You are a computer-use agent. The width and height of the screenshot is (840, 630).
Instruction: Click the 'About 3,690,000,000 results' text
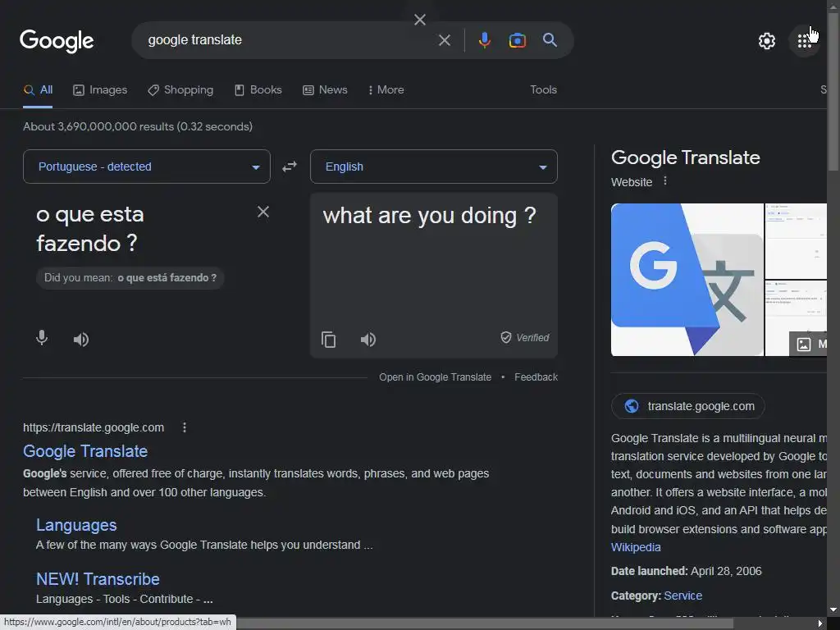tap(138, 126)
